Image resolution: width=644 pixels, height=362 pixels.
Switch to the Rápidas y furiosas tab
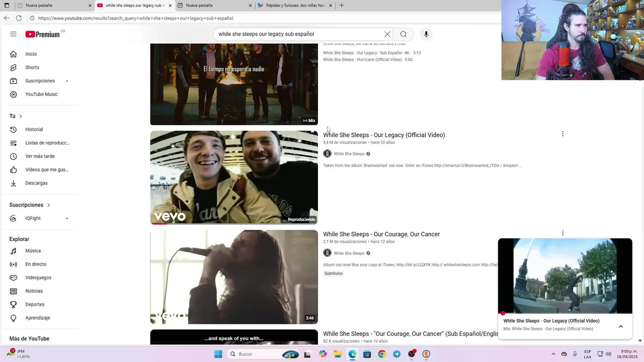(294, 6)
